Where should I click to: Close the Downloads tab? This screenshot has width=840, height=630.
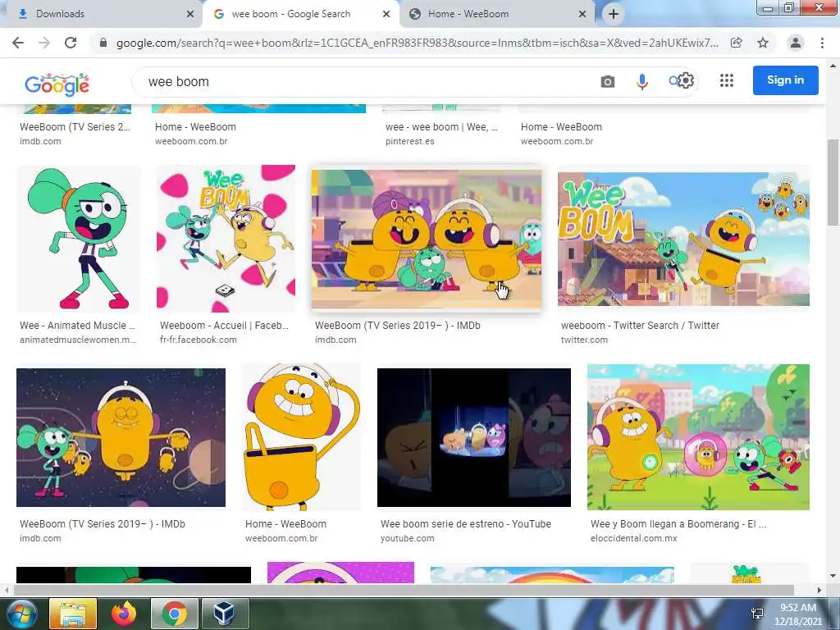click(190, 14)
